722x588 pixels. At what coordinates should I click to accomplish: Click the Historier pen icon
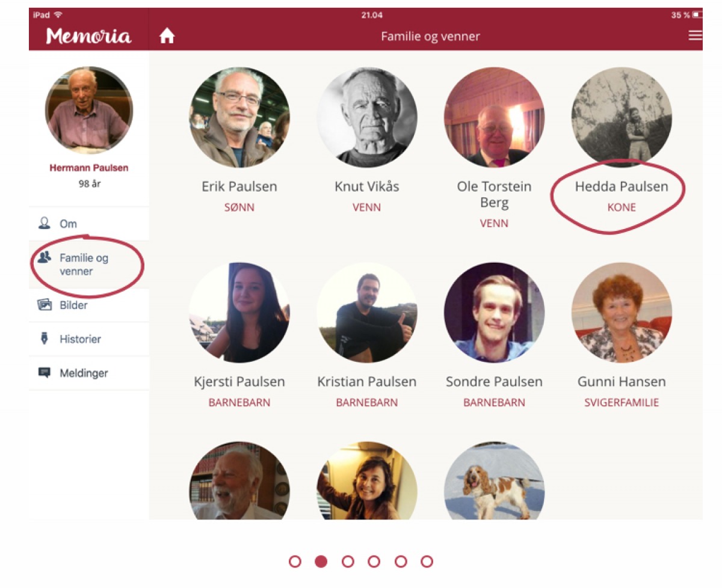point(44,338)
